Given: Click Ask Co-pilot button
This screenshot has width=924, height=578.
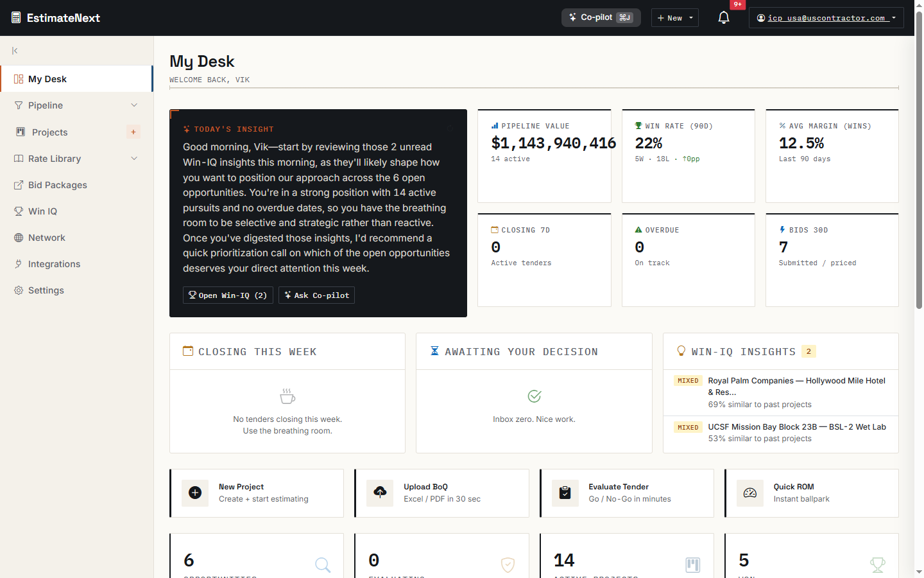Looking at the screenshot, I should coord(316,295).
